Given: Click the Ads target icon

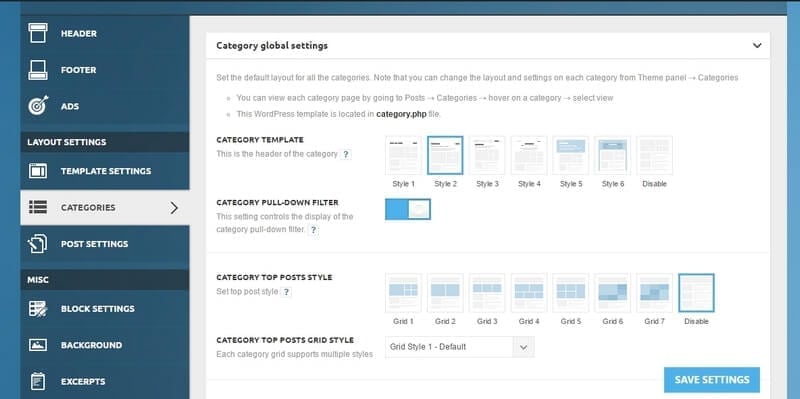Looking at the screenshot, I should click(38, 106).
